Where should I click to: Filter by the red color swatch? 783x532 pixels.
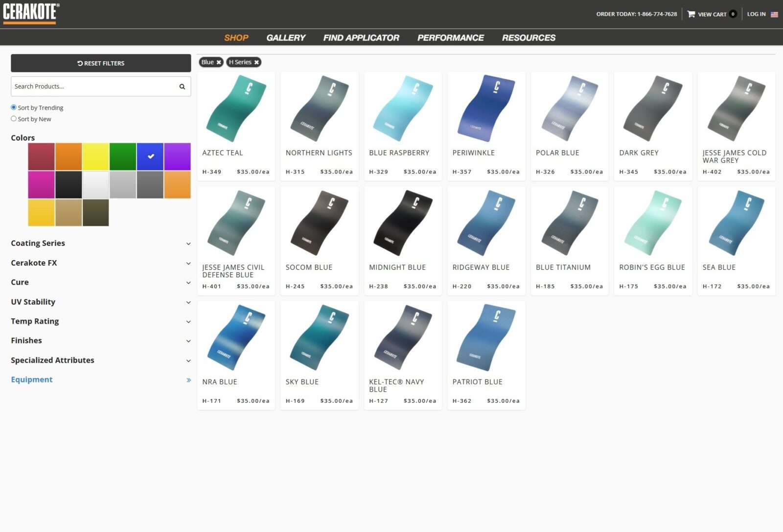pos(41,156)
